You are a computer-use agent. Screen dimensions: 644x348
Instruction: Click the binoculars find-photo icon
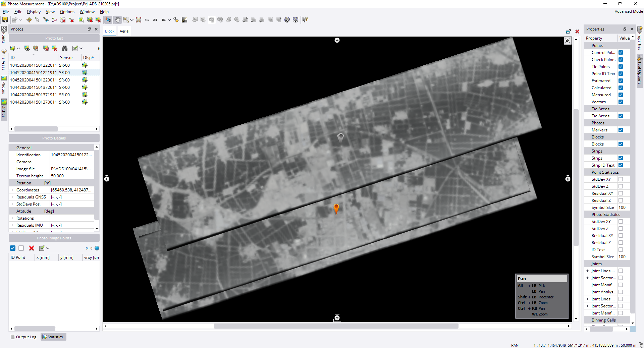click(x=65, y=48)
